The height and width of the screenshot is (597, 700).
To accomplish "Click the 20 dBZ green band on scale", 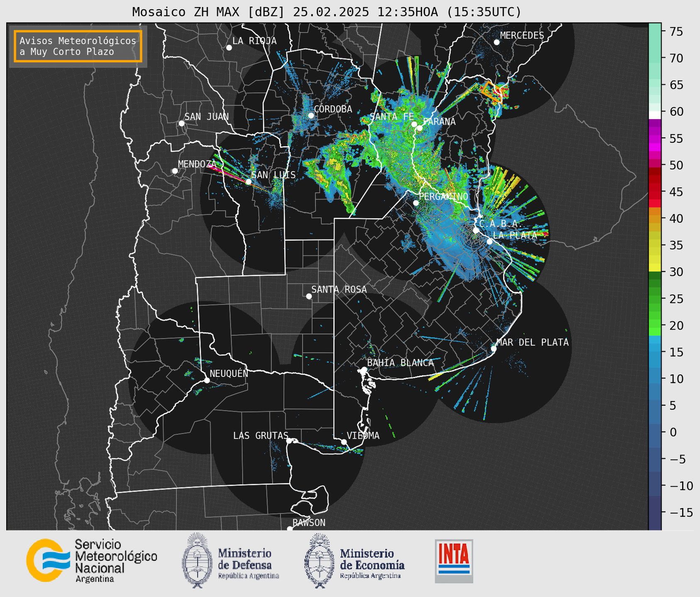I will click(x=655, y=324).
